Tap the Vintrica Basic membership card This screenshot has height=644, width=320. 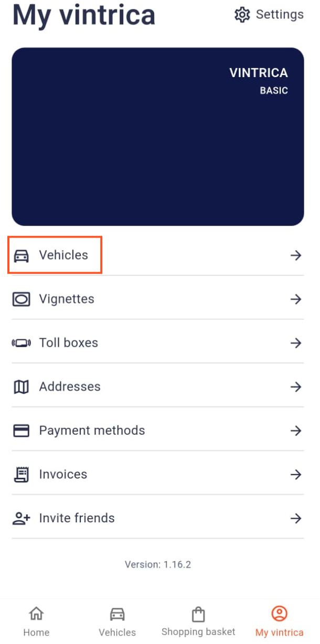click(x=157, y=137)
